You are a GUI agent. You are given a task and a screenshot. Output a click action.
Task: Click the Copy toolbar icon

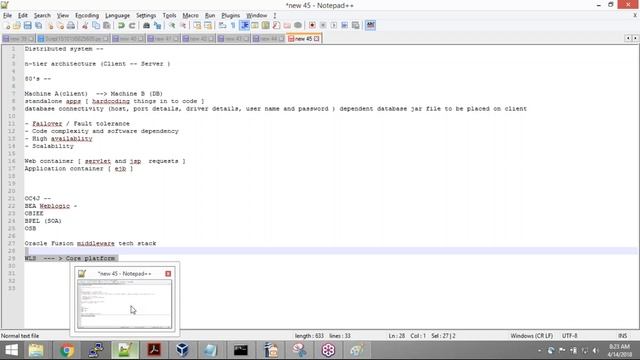click(x=96, y=25)
